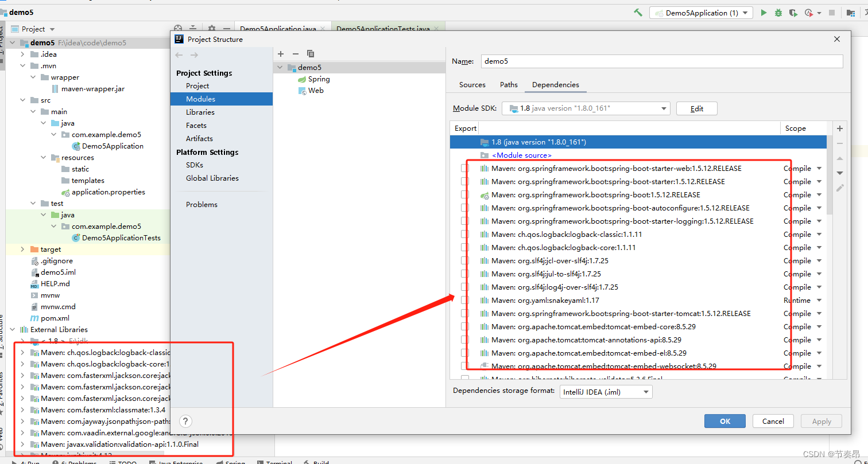Tick the export checkbox for spring-boot-starter-tomcat

(464, 314)
